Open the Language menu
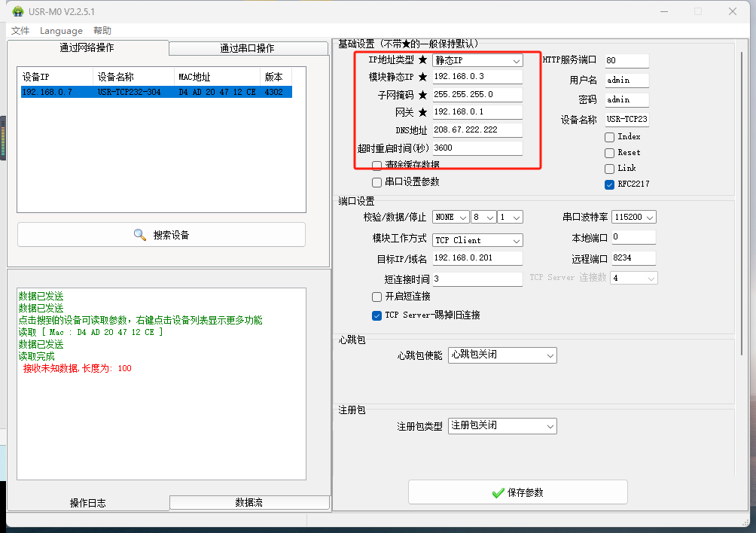756x533 pixels. coord(61,31)
